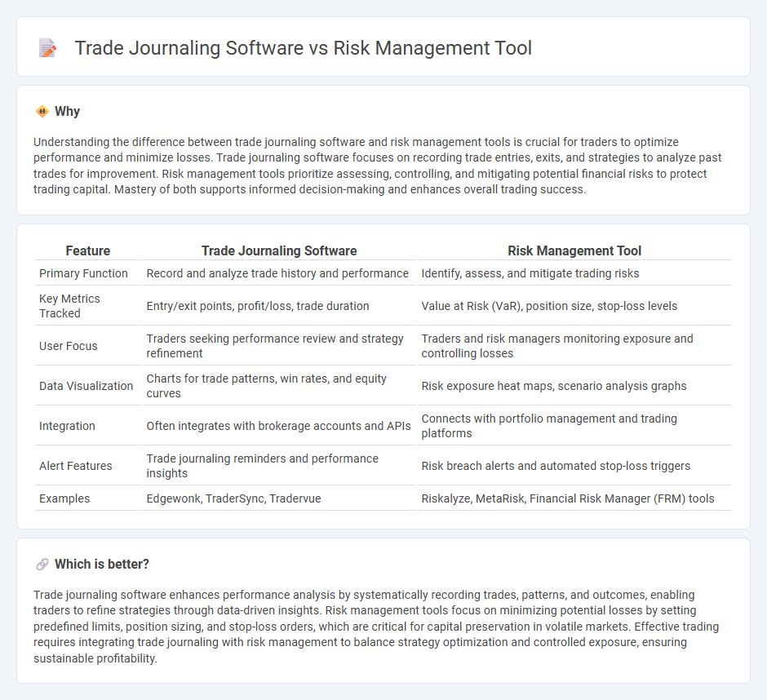Select the User Focus row label
This screenshot has width=767, height=700.
[68, 347]
